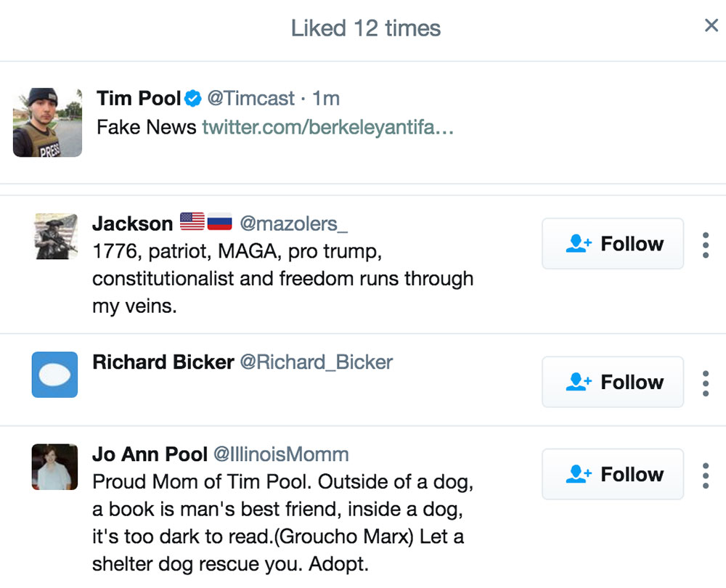Open the tweet's 1m timestamp
Viewport: 726px width, 588px height.
[326, 98]
